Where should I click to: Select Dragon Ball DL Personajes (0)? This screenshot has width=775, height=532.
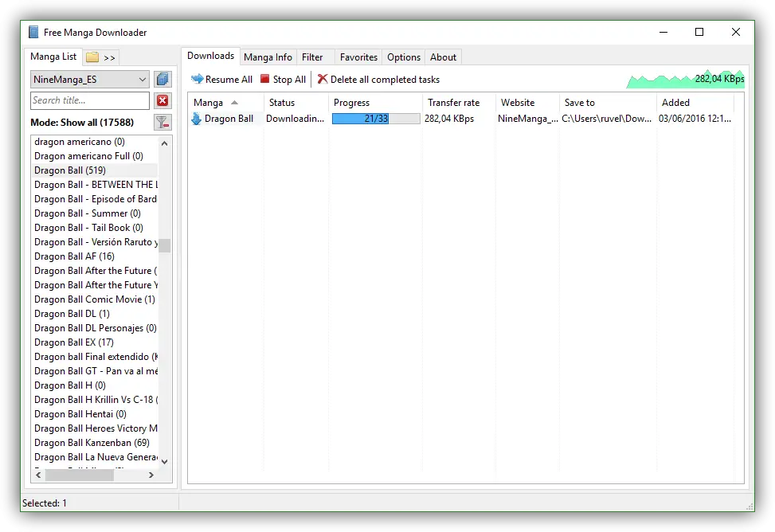(x=95, y=328)
